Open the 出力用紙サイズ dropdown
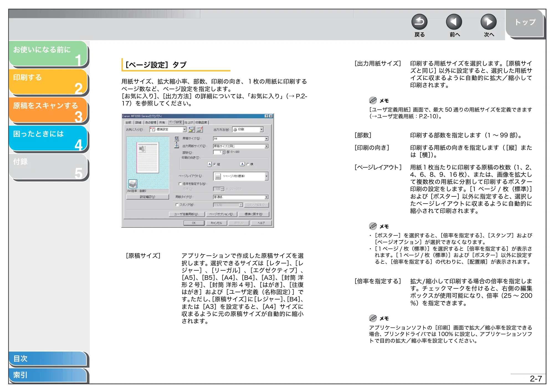This screenshot has width=554, height=392. [241, 146]
